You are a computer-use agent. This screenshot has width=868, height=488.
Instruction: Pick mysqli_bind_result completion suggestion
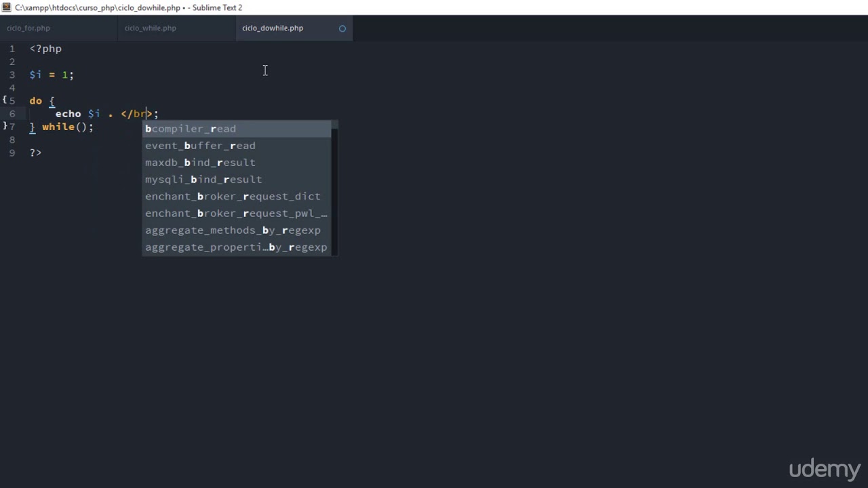237,180
